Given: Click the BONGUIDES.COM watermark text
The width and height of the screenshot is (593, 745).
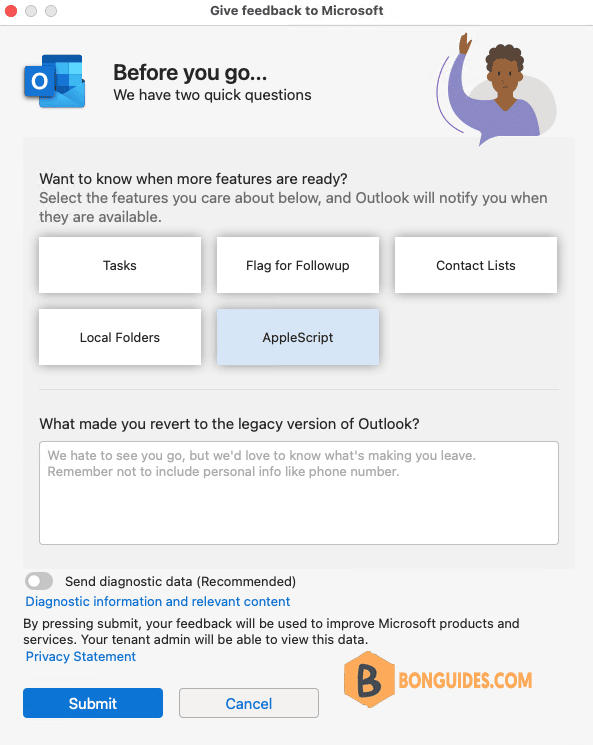Looking at the screenshot, I should 465,680.
